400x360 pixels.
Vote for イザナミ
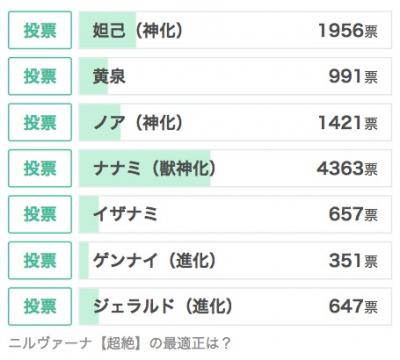[40, 214]
